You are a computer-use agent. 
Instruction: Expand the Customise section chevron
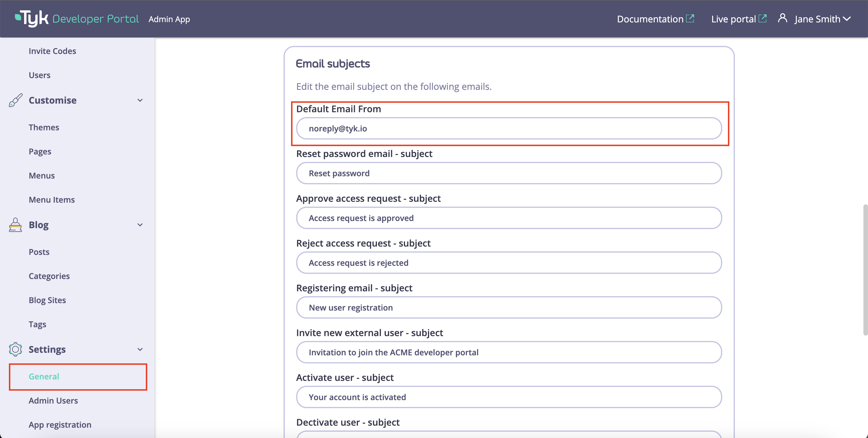[140, 100]
